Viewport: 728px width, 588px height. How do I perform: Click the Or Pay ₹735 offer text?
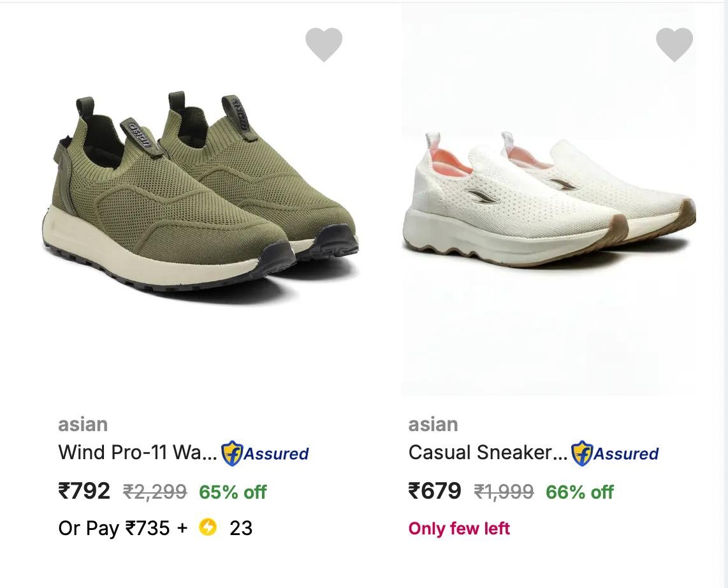click(115, 528)
